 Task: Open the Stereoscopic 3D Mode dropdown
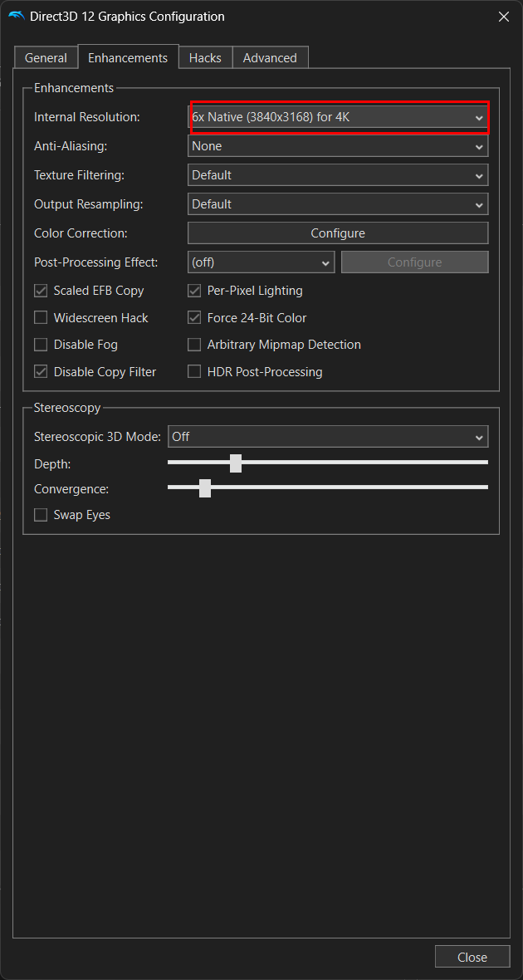328,437
